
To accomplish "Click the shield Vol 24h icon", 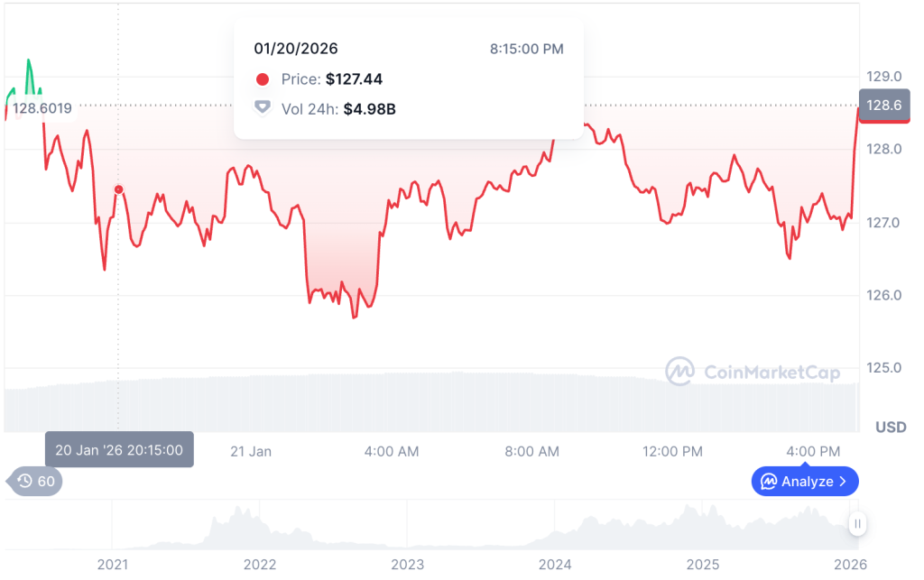I will tap(263, 106).
